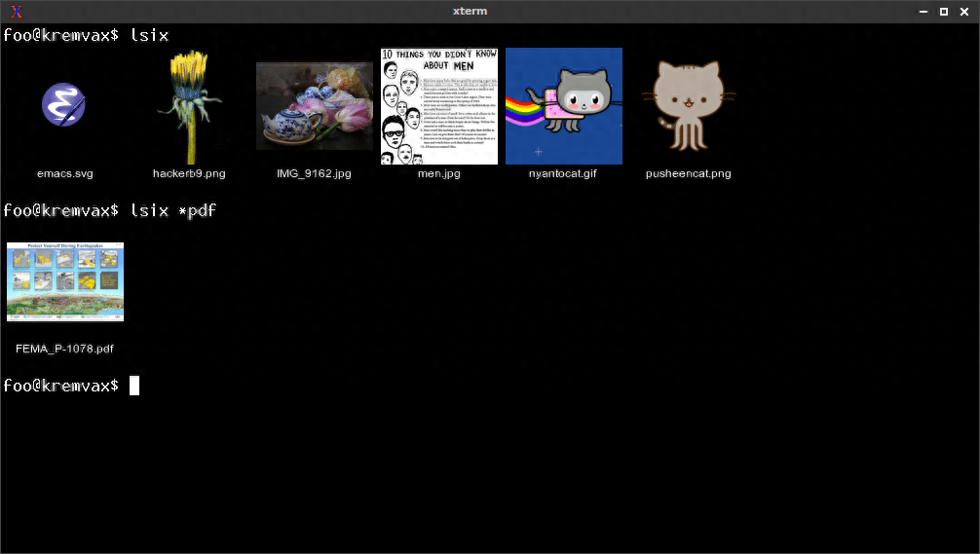Click the men.jpg poster thumbnail
The image size is (980, 554).
(439, 106)
